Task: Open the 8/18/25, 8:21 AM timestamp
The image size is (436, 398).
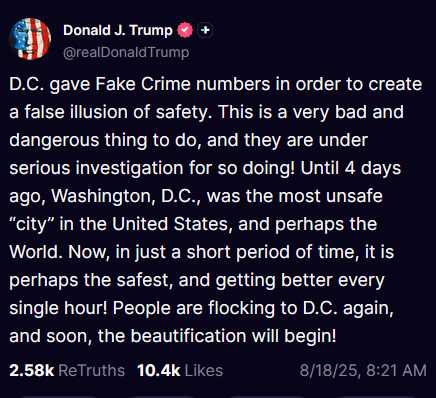Action: (363, 370)
